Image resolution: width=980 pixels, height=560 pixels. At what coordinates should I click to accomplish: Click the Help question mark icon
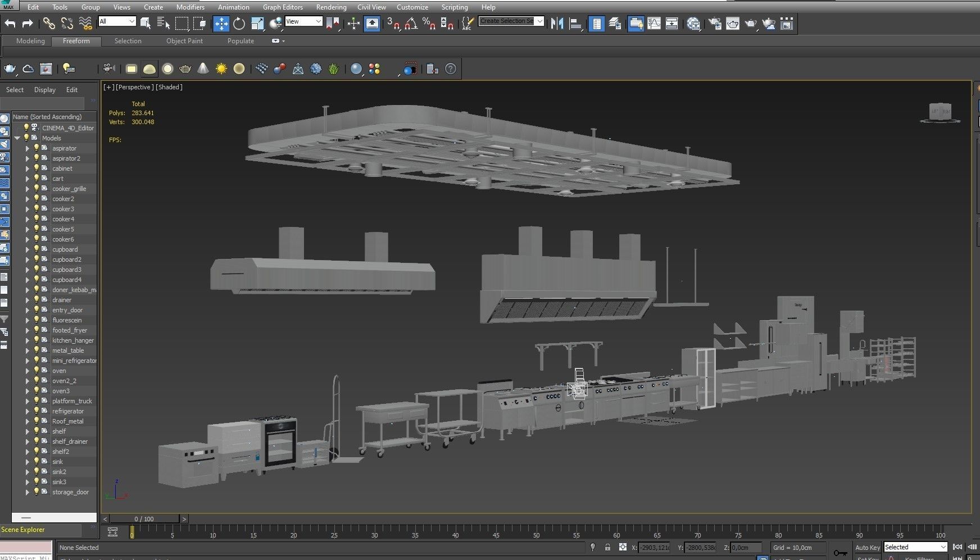pyautogui.click(x=451, y=69)
